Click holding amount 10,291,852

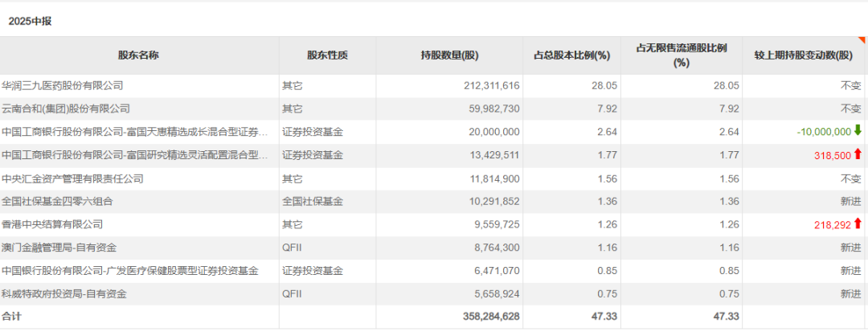[x=493, y=202]
